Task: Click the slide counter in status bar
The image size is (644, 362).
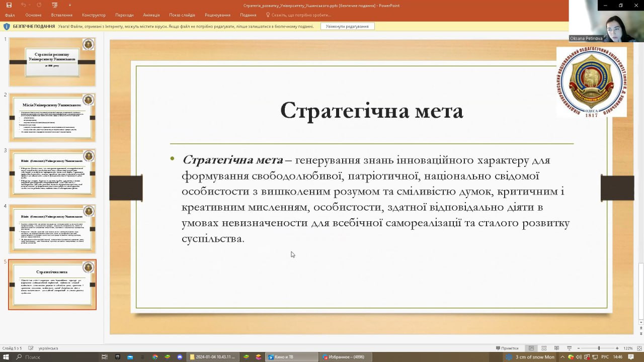Action: point(12,348)
